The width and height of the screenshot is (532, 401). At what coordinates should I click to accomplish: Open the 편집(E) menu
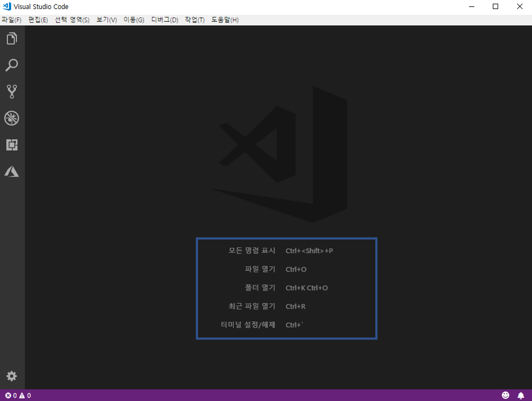(38, 20)
